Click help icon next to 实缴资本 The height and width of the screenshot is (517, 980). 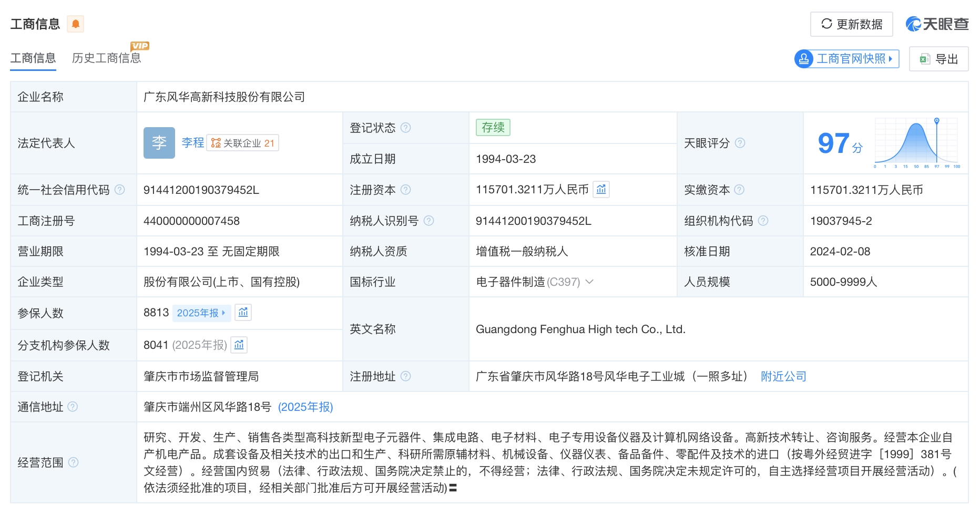[739, 190]
